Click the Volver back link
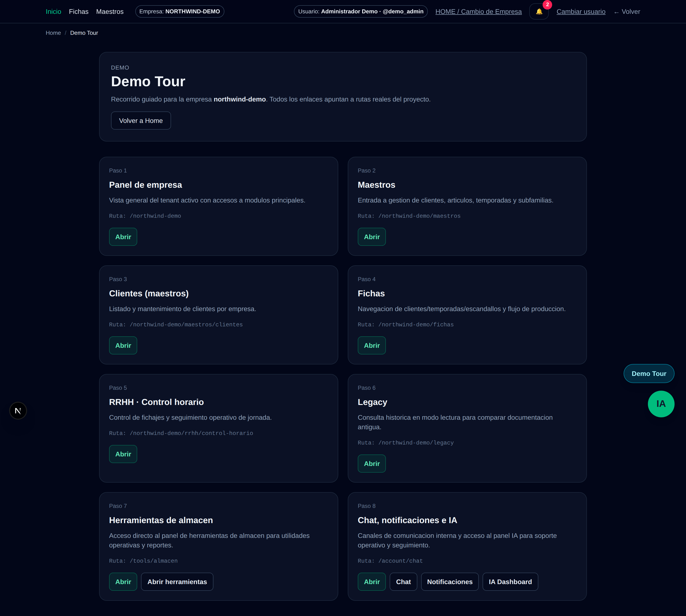Image resolution: width=686 pixels, height=616 pixels. tap(627, 11)
